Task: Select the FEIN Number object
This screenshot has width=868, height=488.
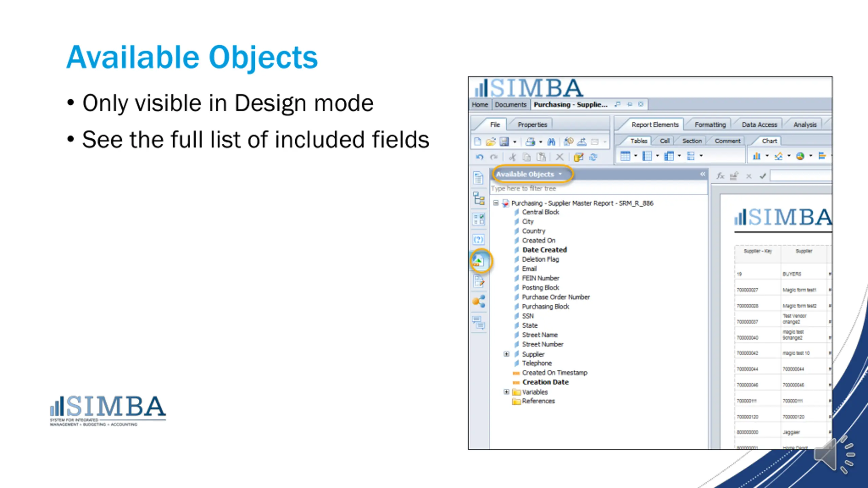Action: tap(540, 278)
